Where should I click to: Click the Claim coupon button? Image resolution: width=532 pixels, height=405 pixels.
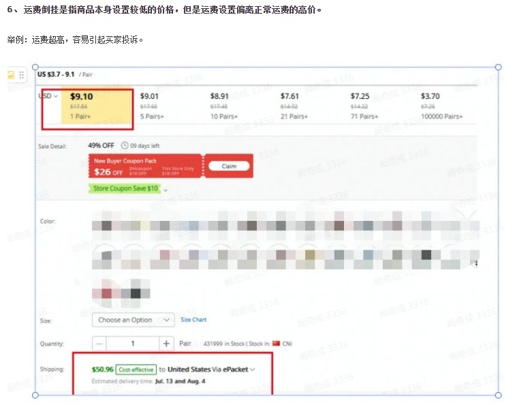click(229, 166)
